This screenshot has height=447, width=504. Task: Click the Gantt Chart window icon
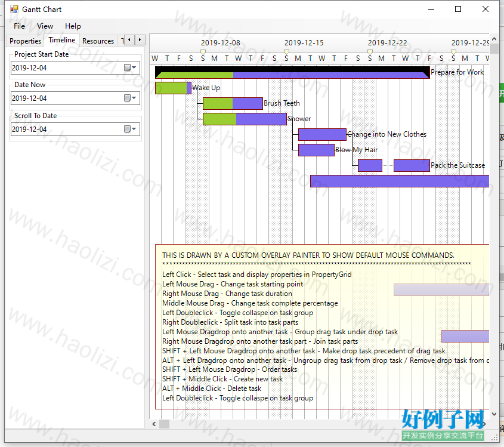(x=14, y=9)
